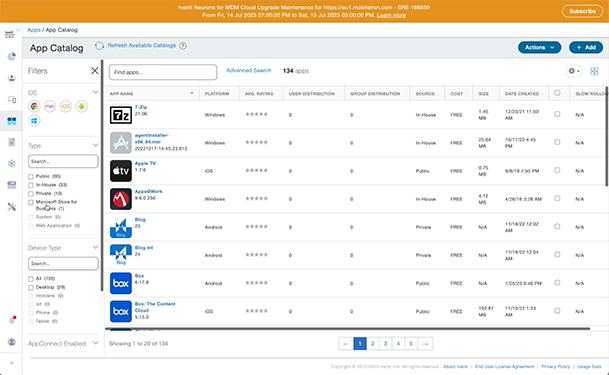
Task: Filter by iOS icon
Action: coord(66,106)
